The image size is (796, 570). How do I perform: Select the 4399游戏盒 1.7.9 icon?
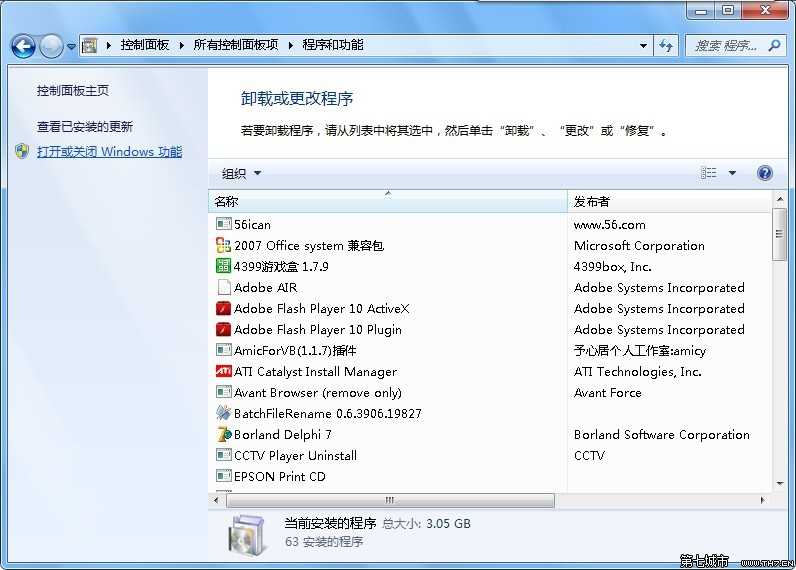coord(223,265)
